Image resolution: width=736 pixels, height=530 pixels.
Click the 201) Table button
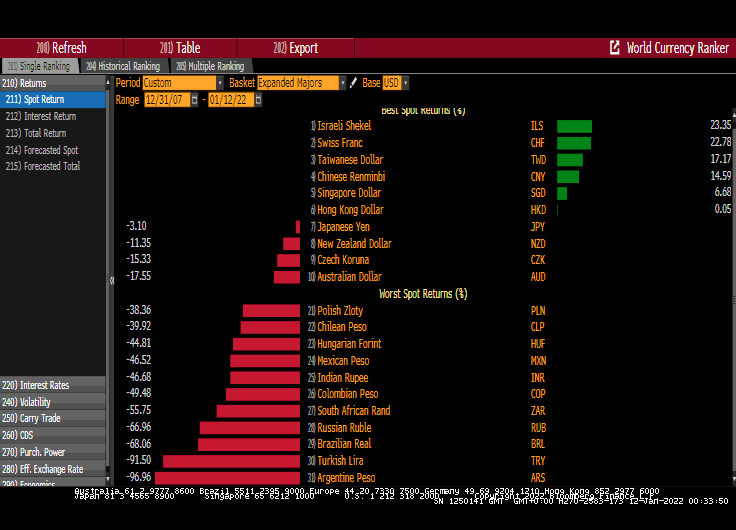pyautogui.click(x=180, y=48)
